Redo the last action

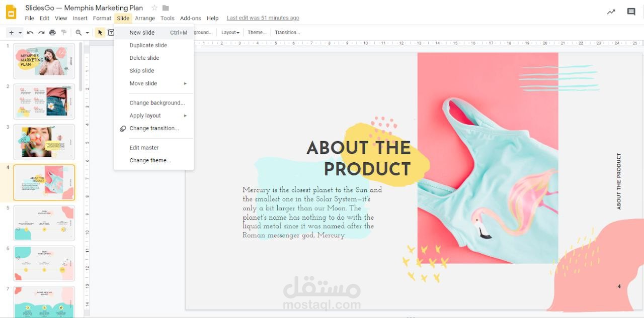[41, 33]
